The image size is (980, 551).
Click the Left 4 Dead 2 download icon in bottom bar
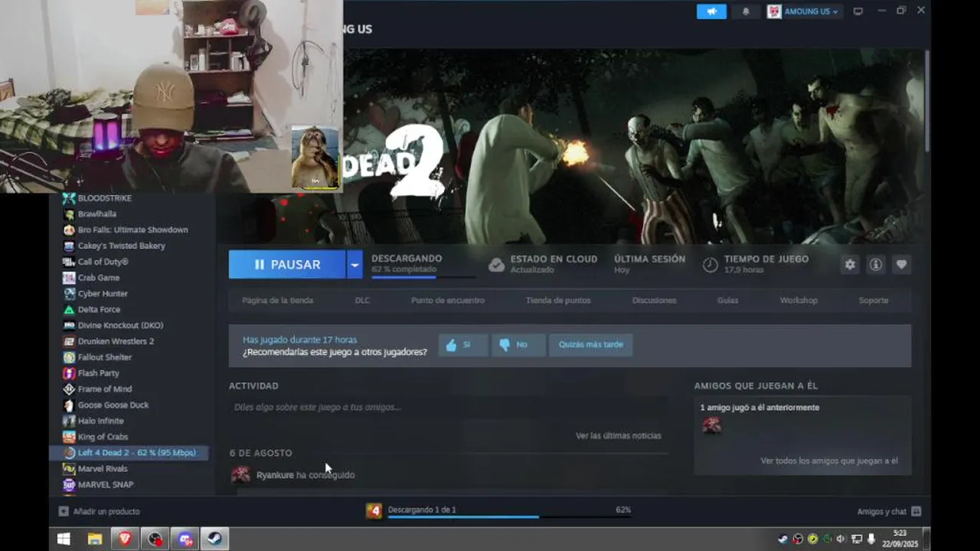374,510
